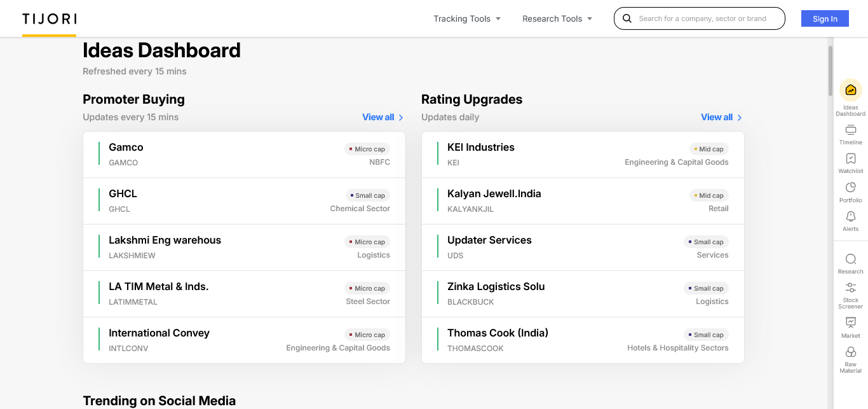Open the GHCL company row
868x409 pixels.
click(x=244, y=201)
